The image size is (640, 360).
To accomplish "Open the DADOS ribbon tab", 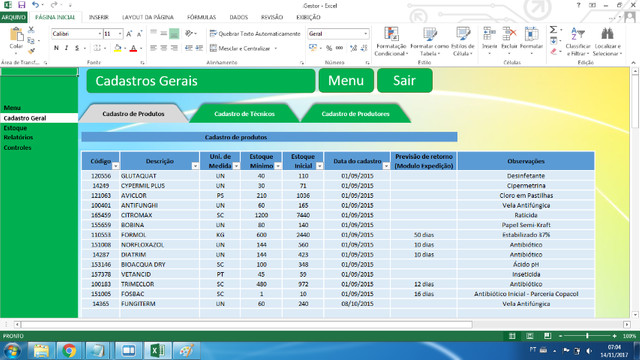I will pyautogui.click(x=238, y=17).
